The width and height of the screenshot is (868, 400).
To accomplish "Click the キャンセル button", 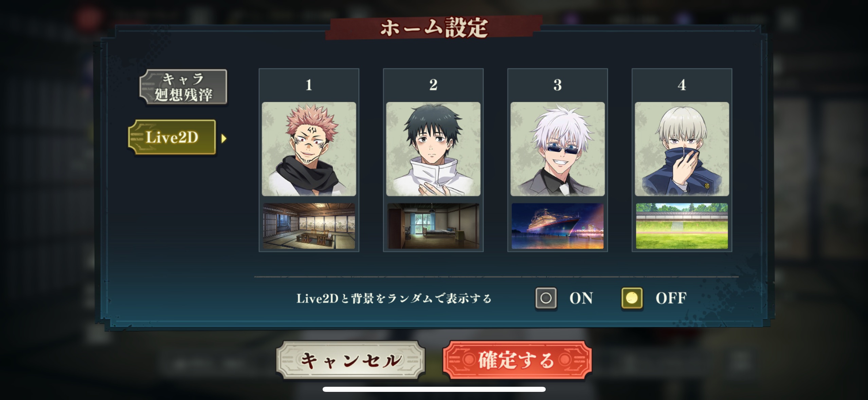I will pos(350,360).
